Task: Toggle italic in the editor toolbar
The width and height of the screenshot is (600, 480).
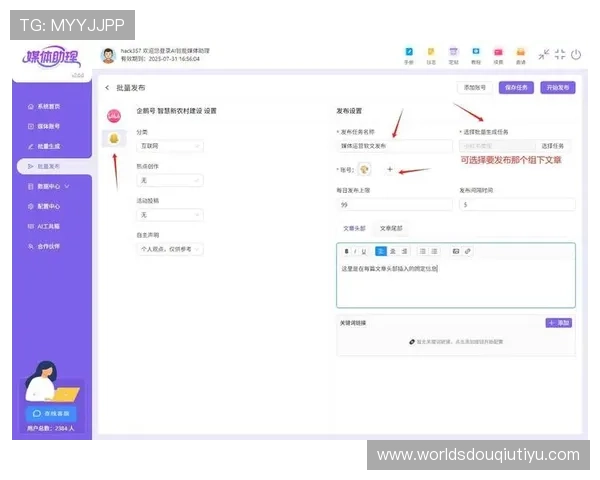Action: (x=355, y=251)
